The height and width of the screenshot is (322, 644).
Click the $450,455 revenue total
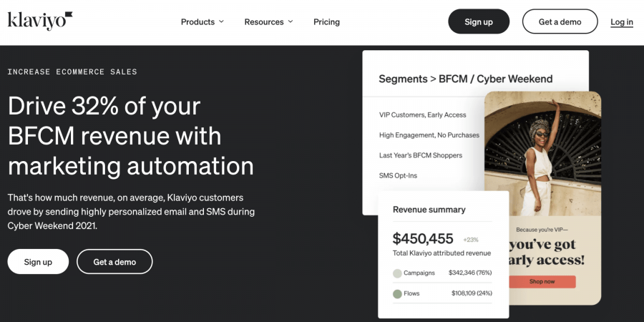coord(423,238)
